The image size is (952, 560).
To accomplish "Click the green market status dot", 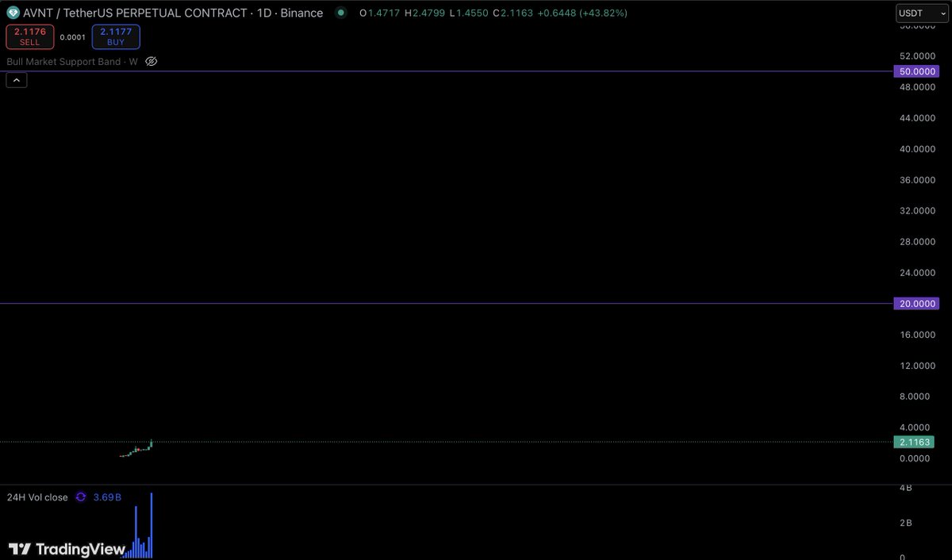I will click(341, 13).
